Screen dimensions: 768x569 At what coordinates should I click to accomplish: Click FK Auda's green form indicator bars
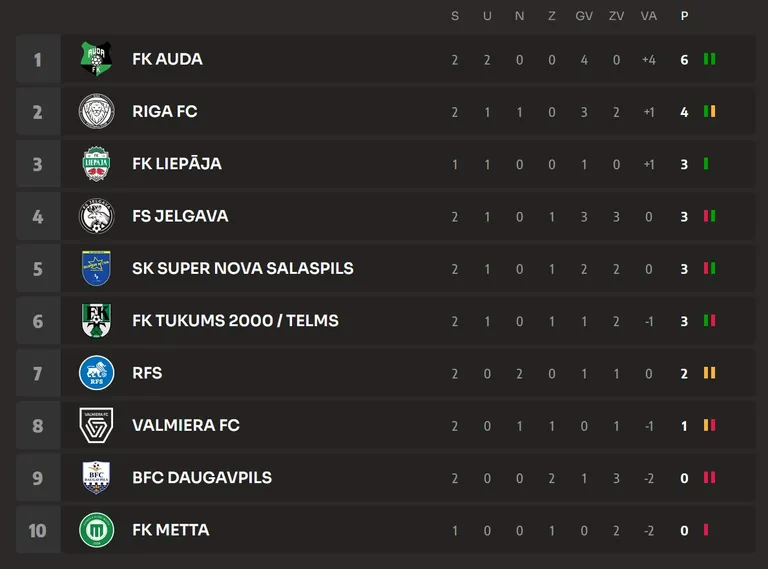(710, 59)
